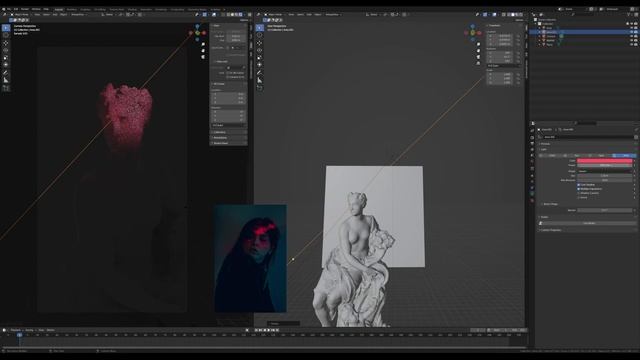Screen dimensions: 640x360
Task: Pick the Measure tool in User Perspective viewport
Action: tap(260, 80)
